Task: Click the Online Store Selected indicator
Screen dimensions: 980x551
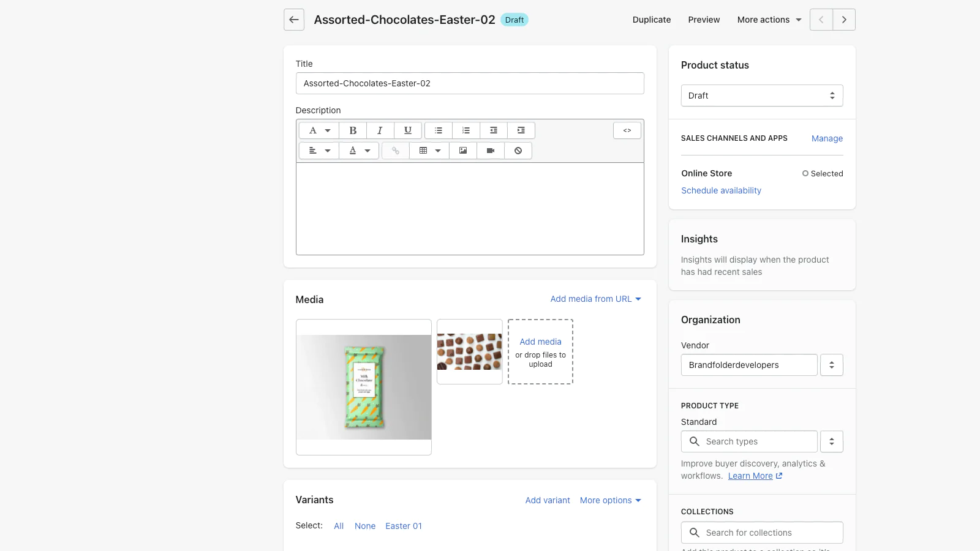Action: coord(823,174)
